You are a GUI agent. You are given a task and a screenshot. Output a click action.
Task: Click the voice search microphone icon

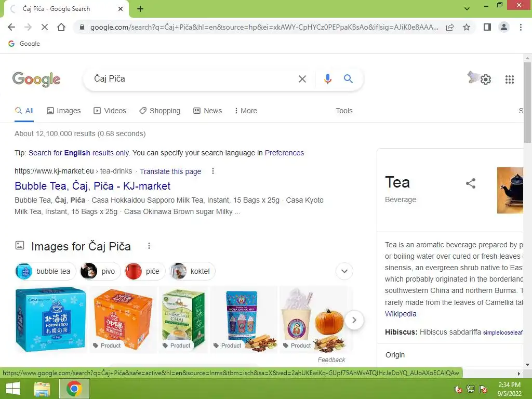(327, 79)
